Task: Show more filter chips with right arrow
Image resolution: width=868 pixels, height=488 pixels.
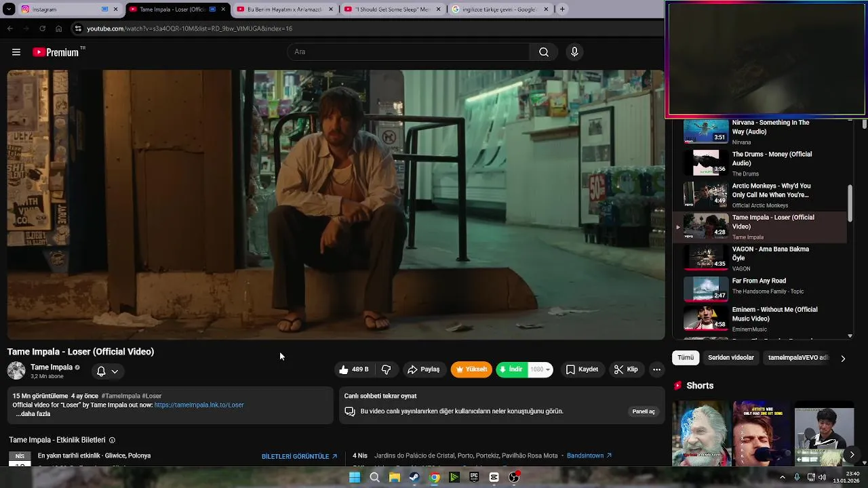Action: pyautogui.click(x=843, y=359)
